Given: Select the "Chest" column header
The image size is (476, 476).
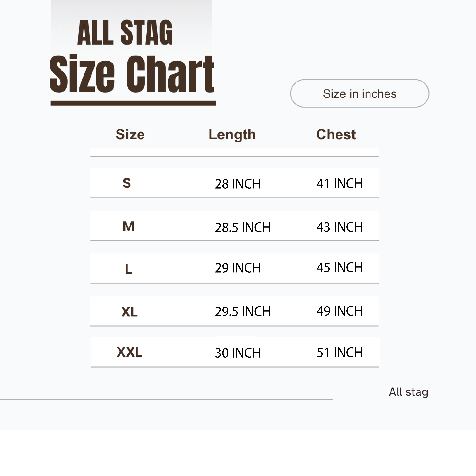Looking at the screenshot, I should 336,135.
